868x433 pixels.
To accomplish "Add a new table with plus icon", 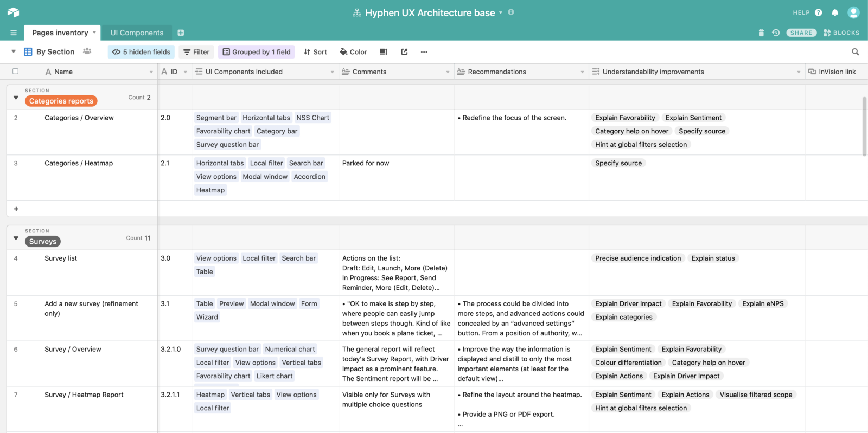I will tap(181, 33).
